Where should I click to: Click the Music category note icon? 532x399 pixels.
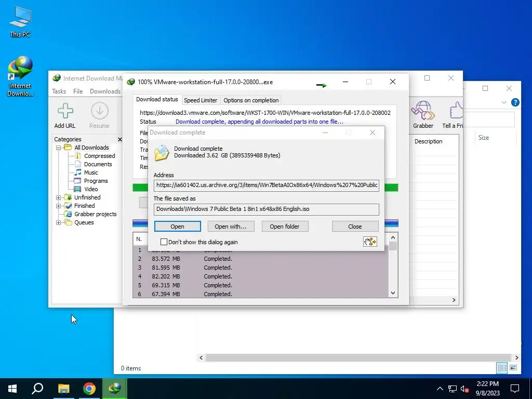click(x=78, y=172)
